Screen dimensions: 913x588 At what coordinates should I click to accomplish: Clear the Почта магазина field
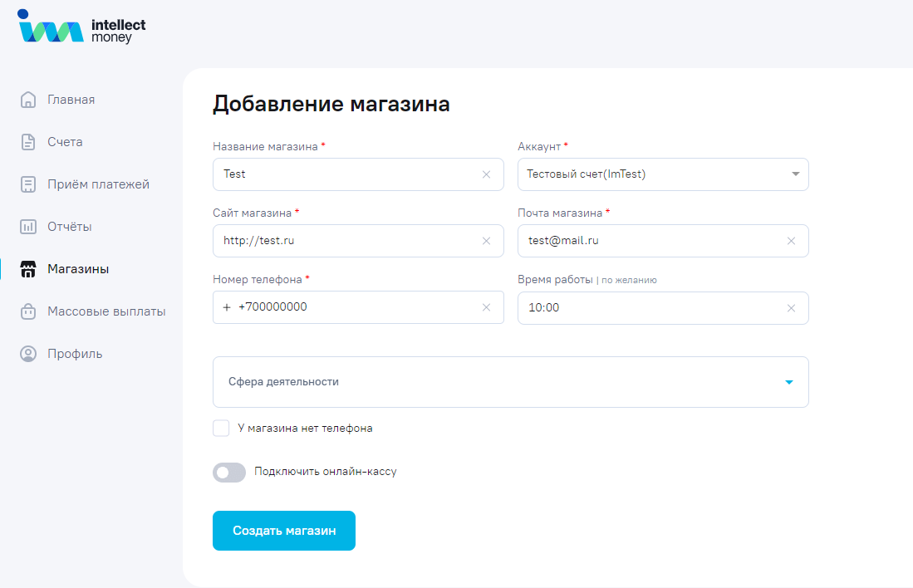791,241
